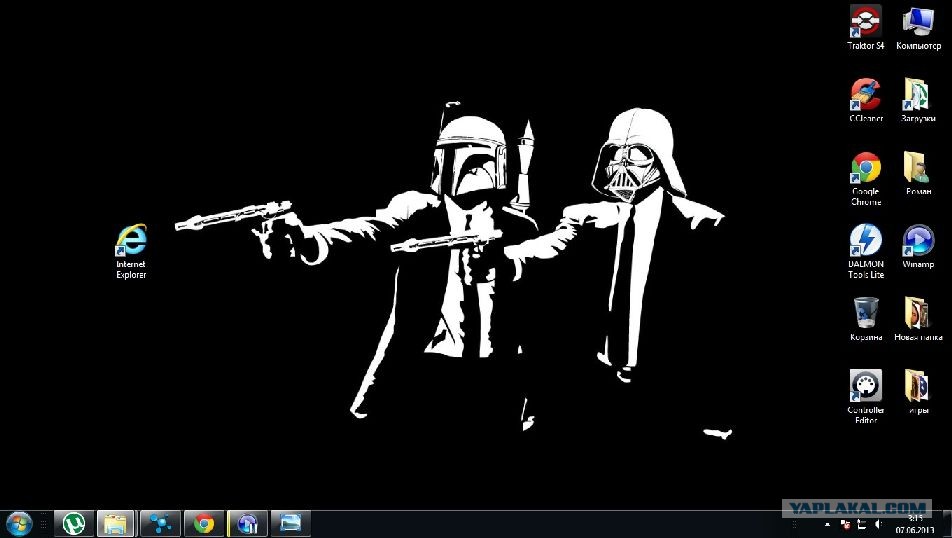Click the network connection tray icon
952x538 pixels.
pyautogui.click(x=862, y=524)
